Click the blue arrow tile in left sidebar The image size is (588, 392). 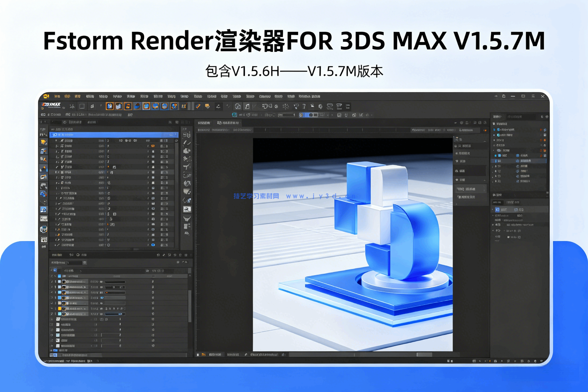[x=44, y=210]
